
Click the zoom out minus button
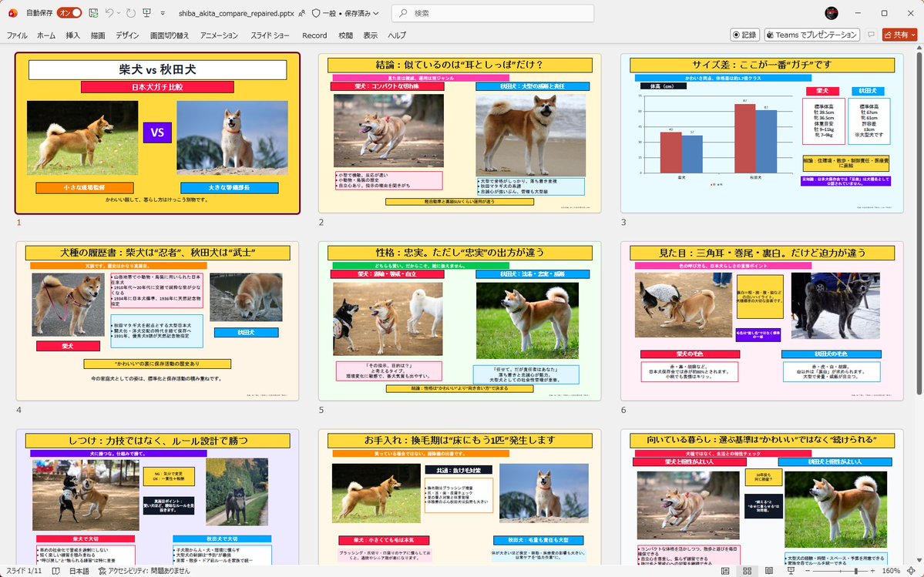coord(807,571)
